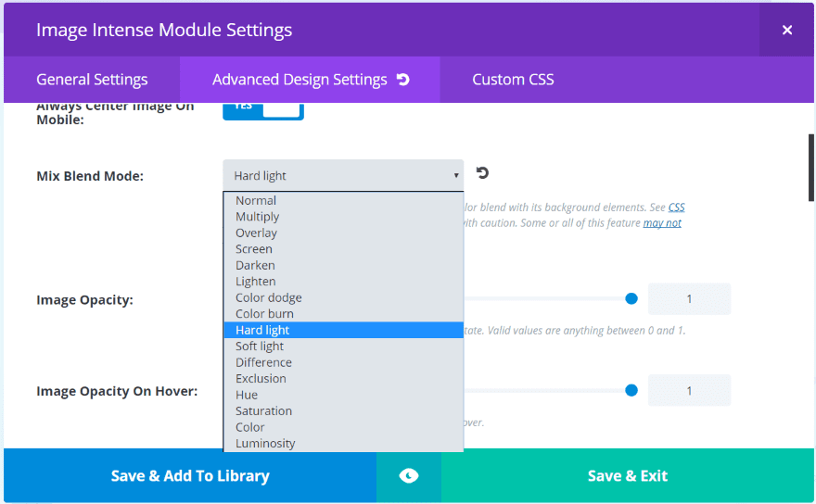Click the Image Opacity slider handle
This screenshot has height=504, width=816.
(631, 298)
